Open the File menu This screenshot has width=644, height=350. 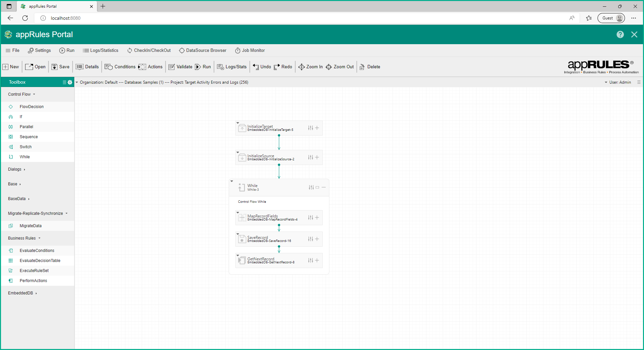click(12, 51)
